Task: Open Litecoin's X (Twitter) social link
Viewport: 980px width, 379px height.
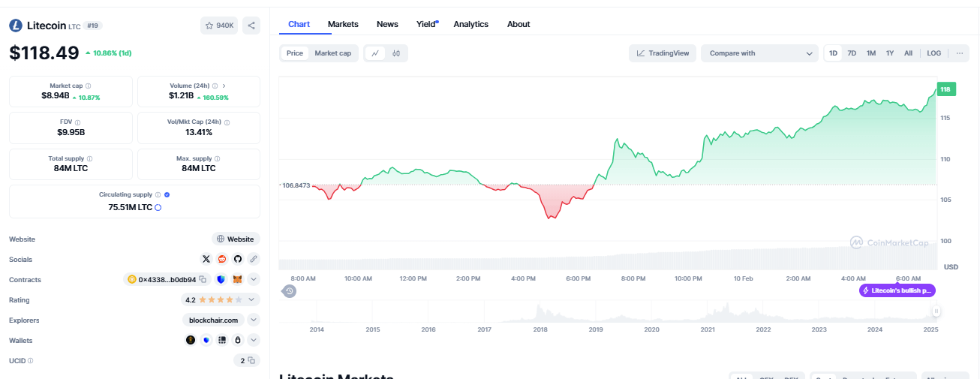Action: coord(206,259)
